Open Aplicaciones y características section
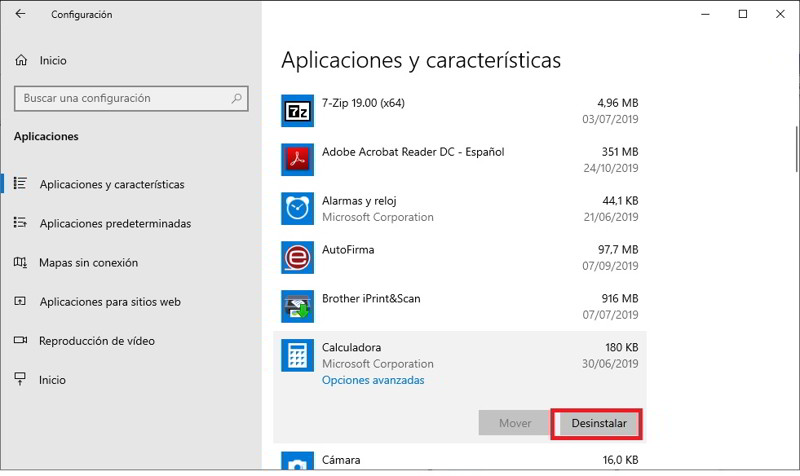The width and height of the screenshot is (800, 476). point(111,185)
